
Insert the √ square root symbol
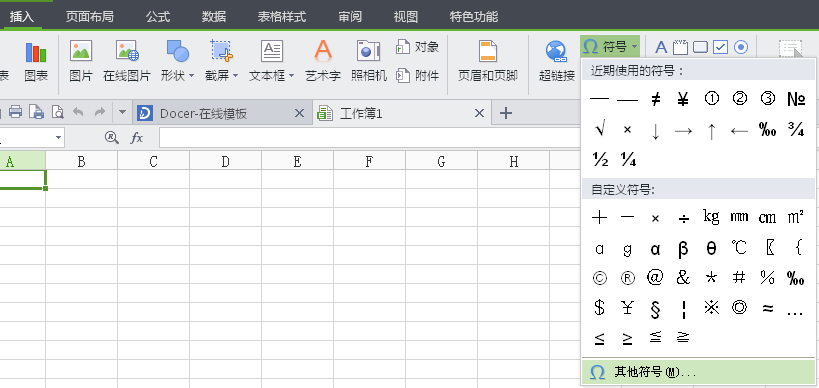[600, 129]
